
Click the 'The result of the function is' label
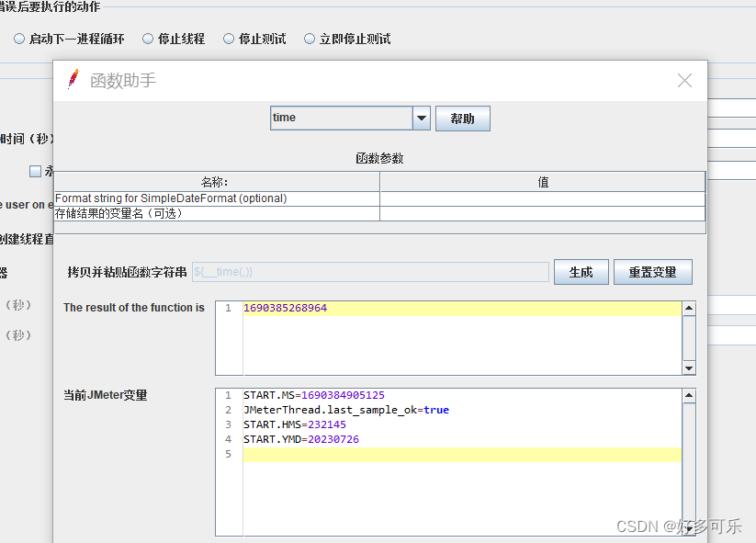click(x=134, y=308)
